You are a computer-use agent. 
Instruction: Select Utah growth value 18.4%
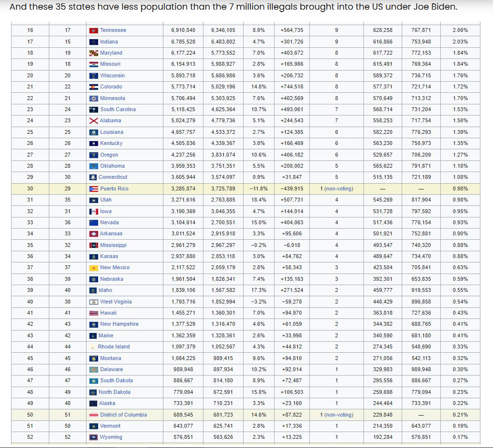click(x=259, y=200)
